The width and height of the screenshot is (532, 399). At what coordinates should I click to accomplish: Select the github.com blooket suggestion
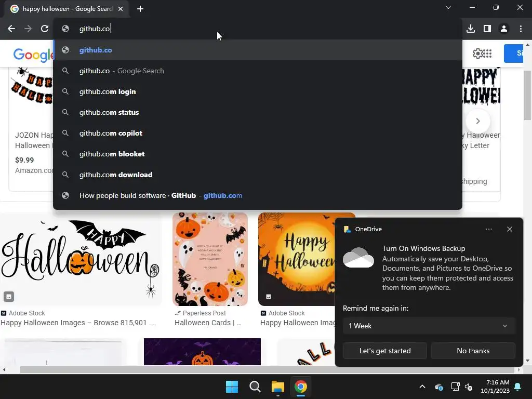(x=258, y=154)
